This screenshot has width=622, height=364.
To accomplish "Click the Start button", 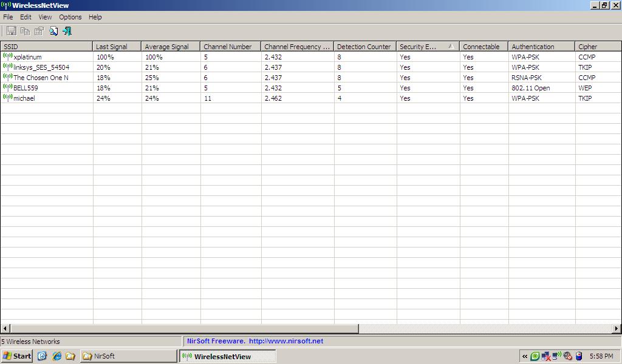I will click(16, 356).
